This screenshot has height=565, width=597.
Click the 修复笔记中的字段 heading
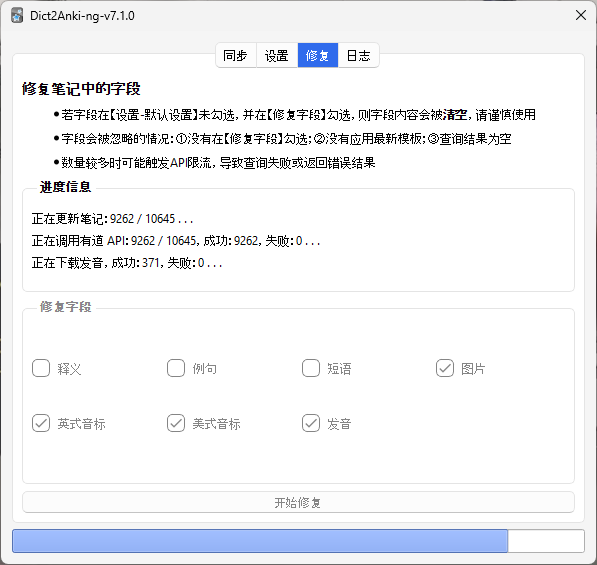click(81, 89)
